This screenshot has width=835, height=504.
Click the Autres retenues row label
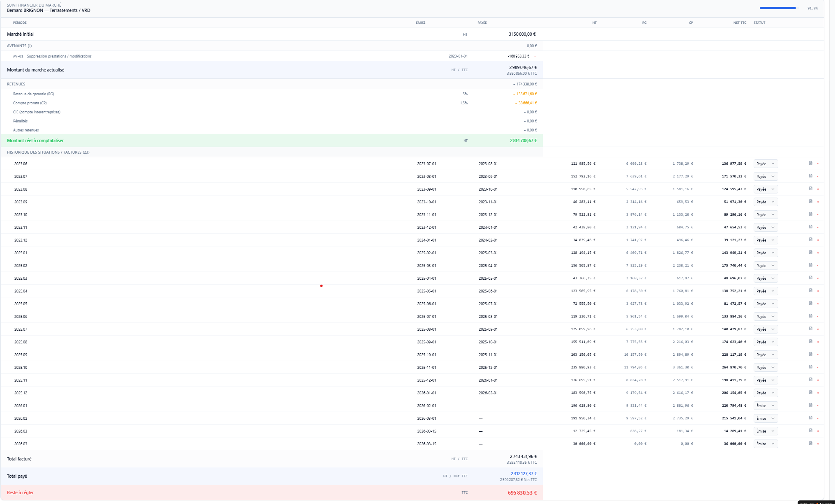(26, 130)
